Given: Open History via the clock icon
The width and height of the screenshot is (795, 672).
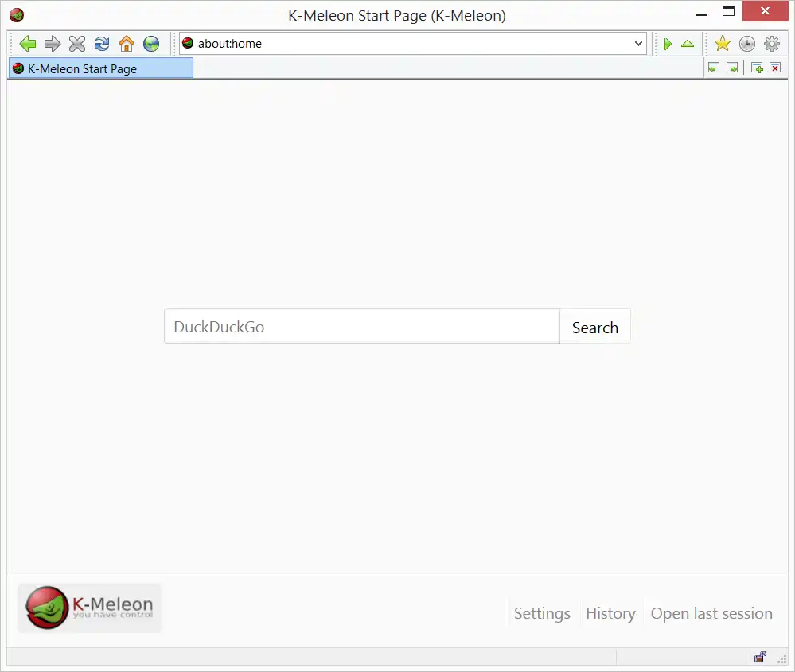Looking at the screenshot, I should (746, 44).
